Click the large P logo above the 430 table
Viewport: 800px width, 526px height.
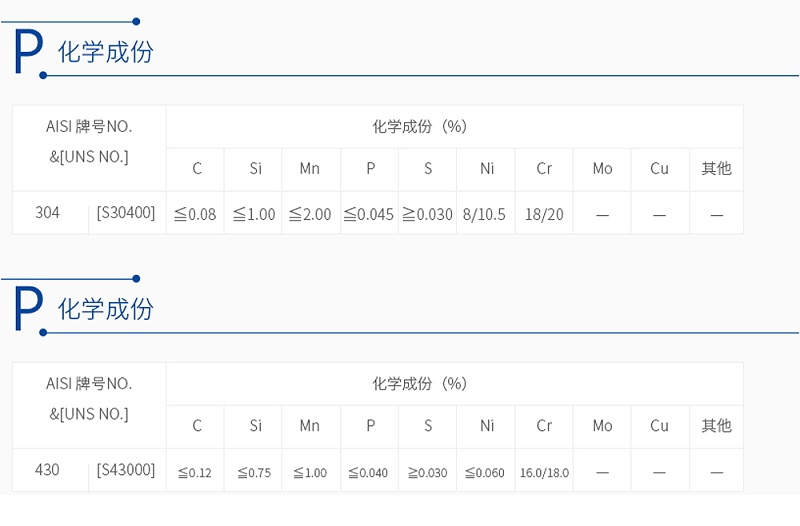pyautogui.click(x=28, y=308)
